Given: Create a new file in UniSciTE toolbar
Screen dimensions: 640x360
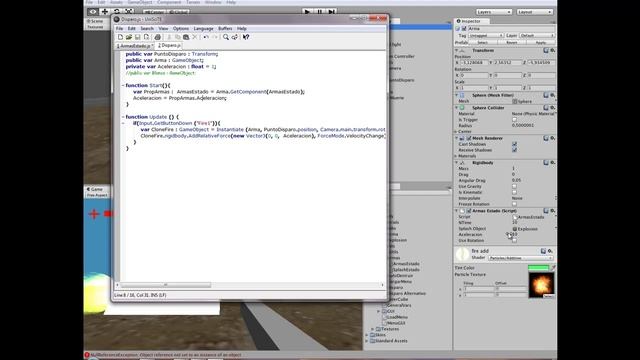Looking at the screenshot, I should [x=120, y=37].
